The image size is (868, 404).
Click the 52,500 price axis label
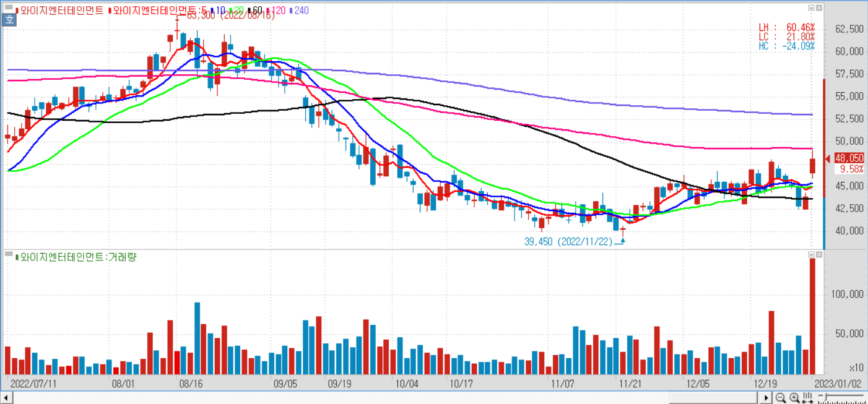click(x=849, y=119)
